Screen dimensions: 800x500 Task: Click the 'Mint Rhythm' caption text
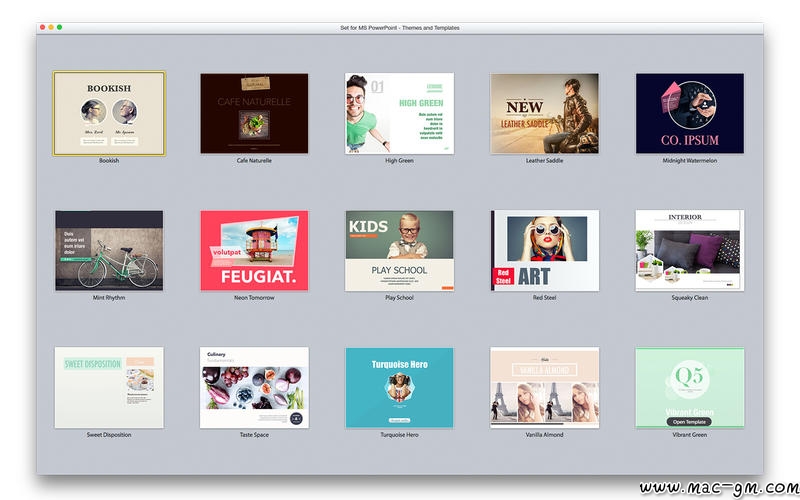[109, 297]
